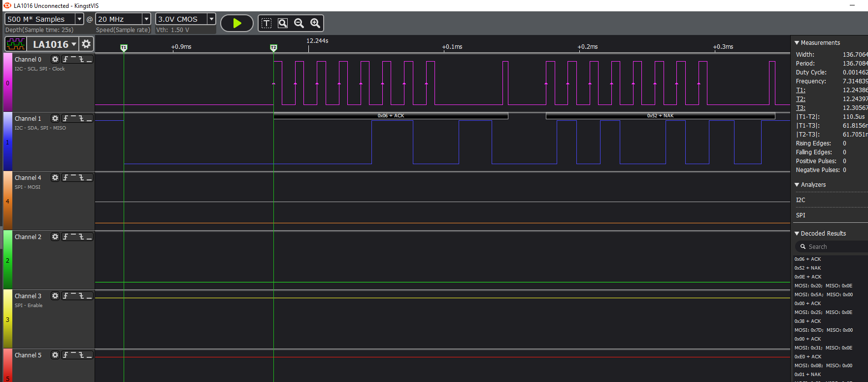Select the text cursor tool in toolbar
Viewport: 868px width, 382px height.
(x=267, y=23)
